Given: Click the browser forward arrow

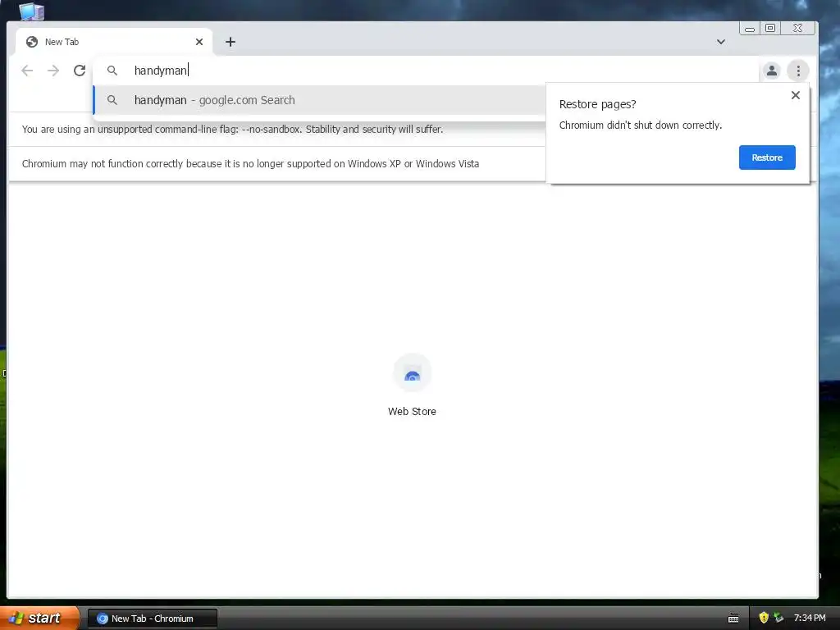Looking at the screenshot, I should [x=53, y=71].
